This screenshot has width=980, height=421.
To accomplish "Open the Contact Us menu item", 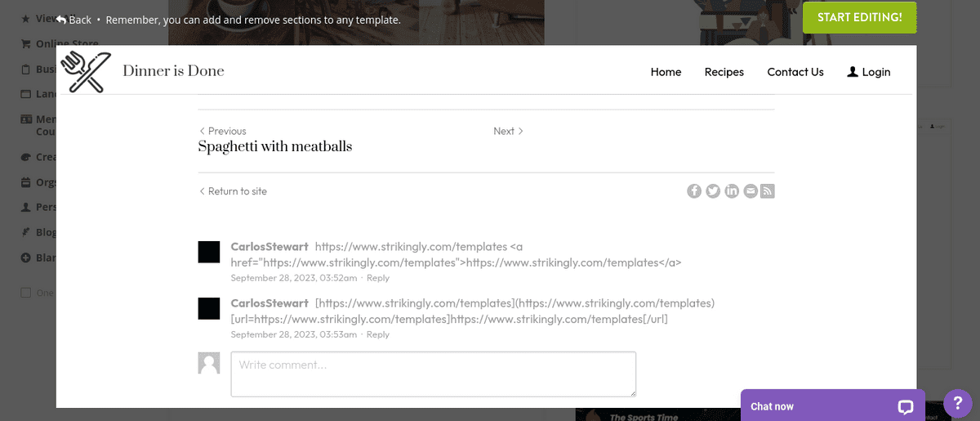I will pyautogui.click(x=795, y=72).
